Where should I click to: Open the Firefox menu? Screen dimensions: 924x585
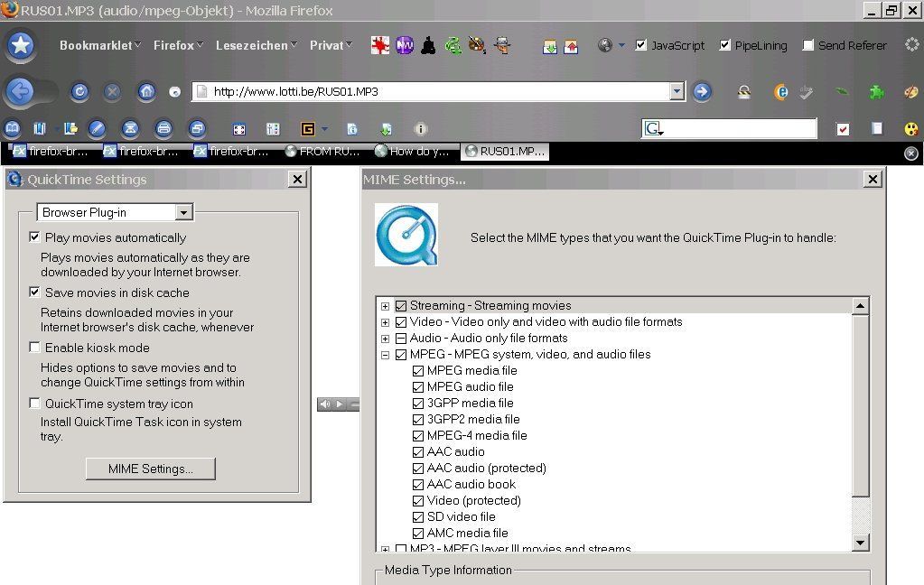click(179, 45)
